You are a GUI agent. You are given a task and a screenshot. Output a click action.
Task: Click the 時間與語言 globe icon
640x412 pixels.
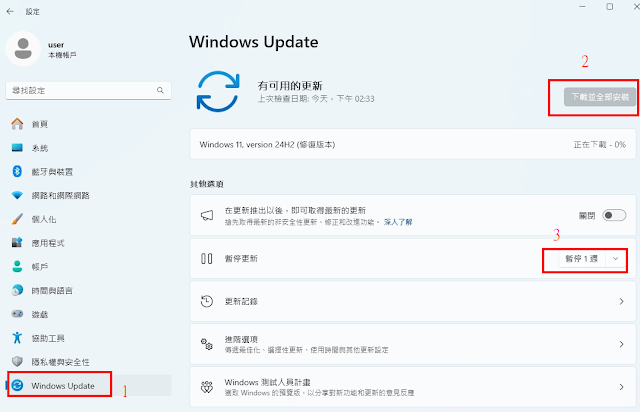(x=17, y=290)
